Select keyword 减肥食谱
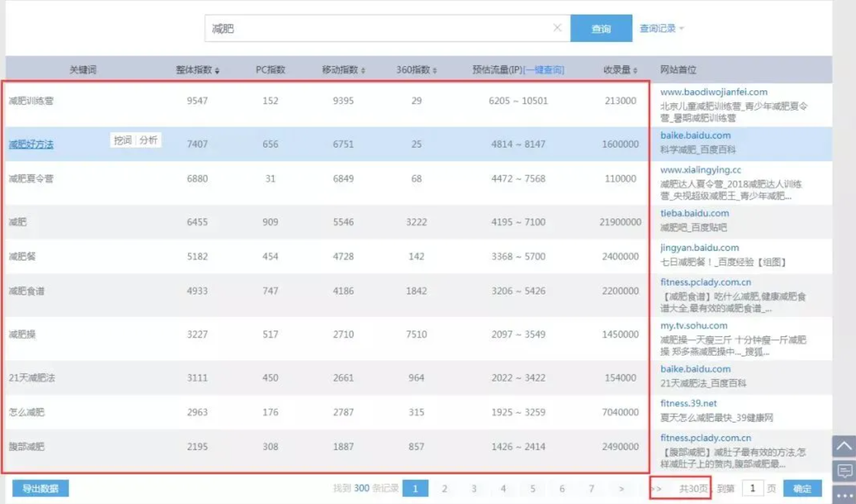 pyautogui.click(x=26, y=291)
